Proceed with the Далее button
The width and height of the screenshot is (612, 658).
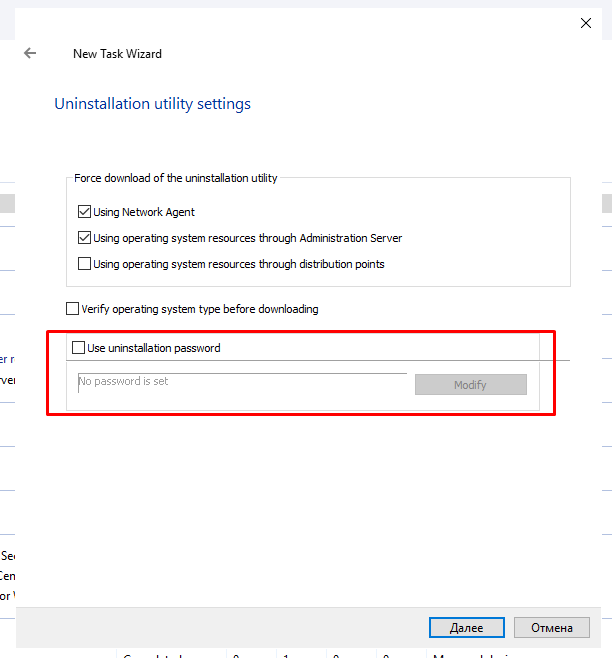467,627
